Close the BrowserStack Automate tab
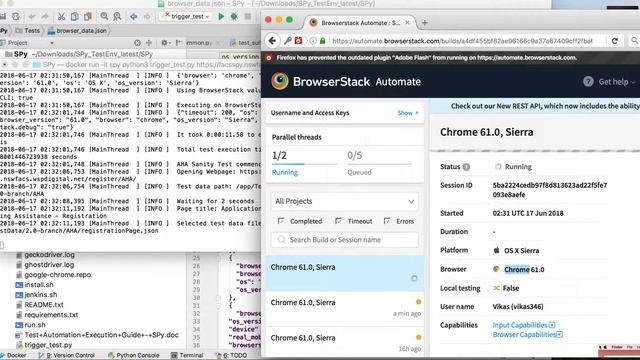The width and height of the screenshot is (640, 360). click(407, 23)
